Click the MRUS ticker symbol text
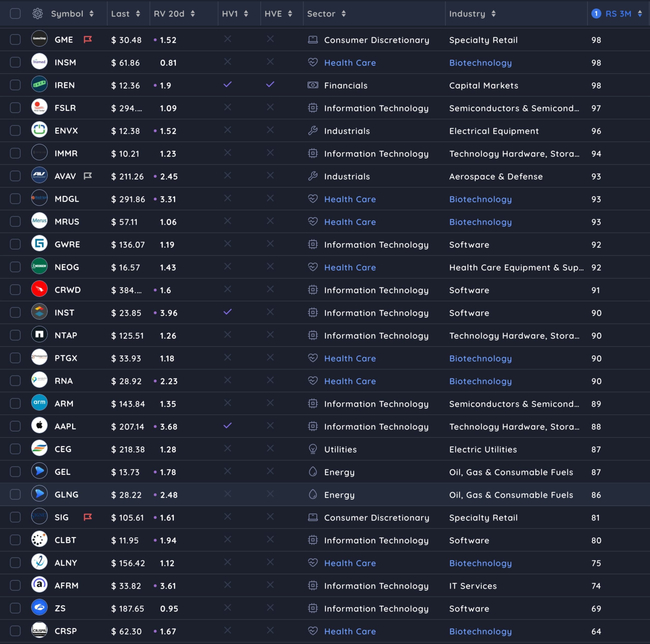Screen dimensions: 650x644 coord(67,222)
